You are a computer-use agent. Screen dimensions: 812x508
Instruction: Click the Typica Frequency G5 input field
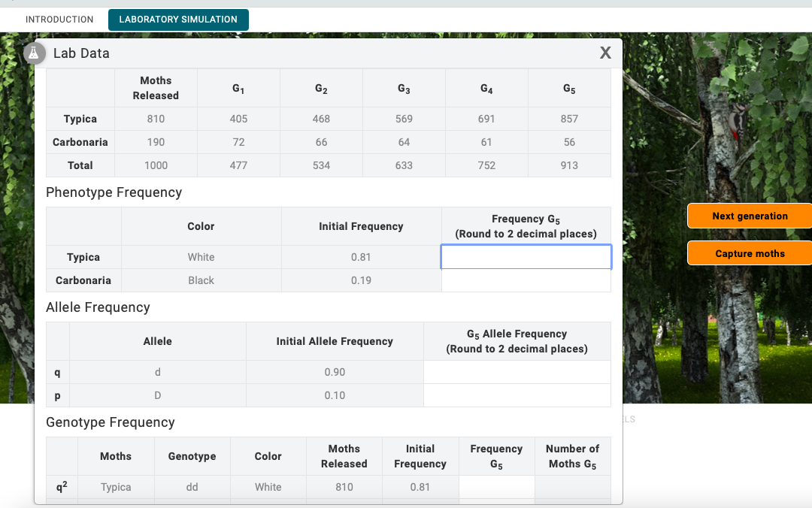(526, 256)
